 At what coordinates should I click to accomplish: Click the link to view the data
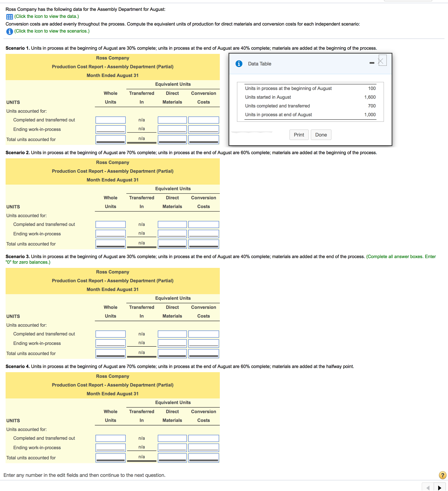pyautogui.click(x=47, y=16)
